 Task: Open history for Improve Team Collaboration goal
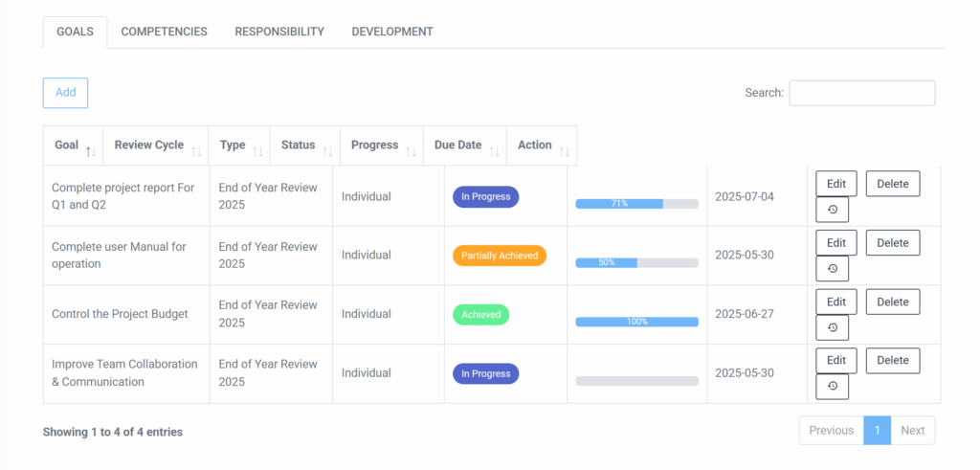[832, 387]
